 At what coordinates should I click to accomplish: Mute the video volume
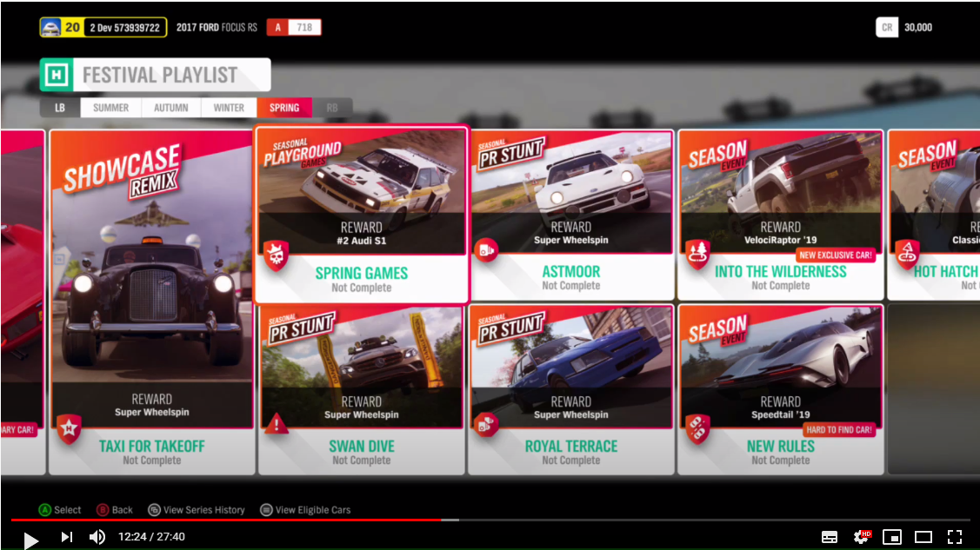click(x=97, y=537)
